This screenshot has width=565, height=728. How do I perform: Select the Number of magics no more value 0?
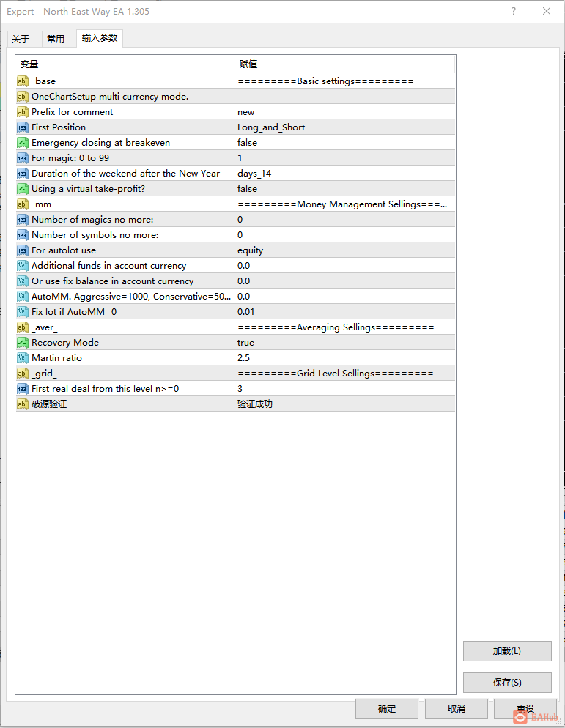click(x=344, y=220)
